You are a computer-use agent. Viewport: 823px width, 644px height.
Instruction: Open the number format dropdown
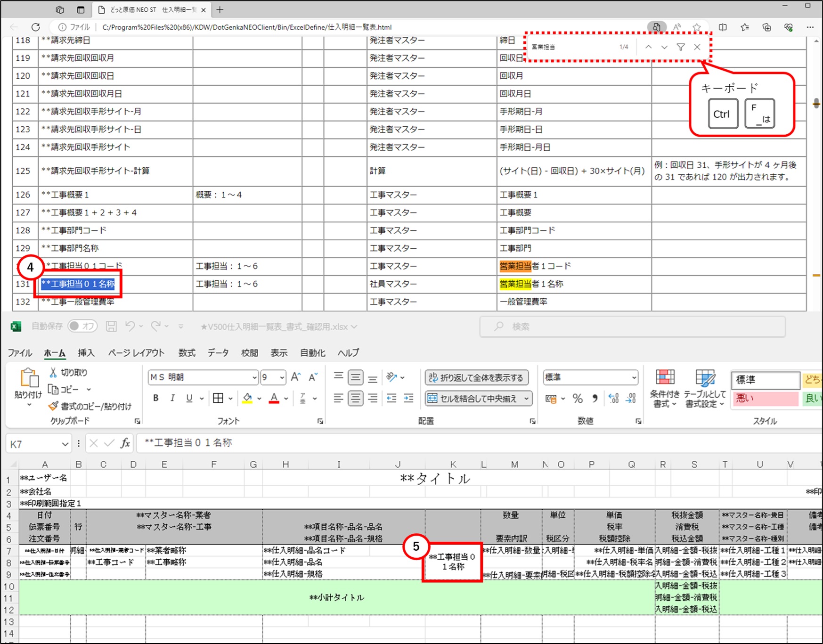[634, 378]
